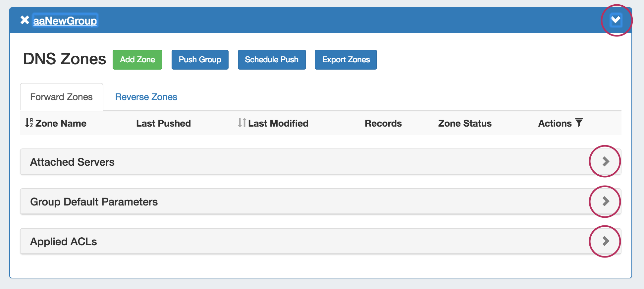Viewport: 644px width, 289px height.
Task: Select the Forward Zones tab
Action: 61,97
